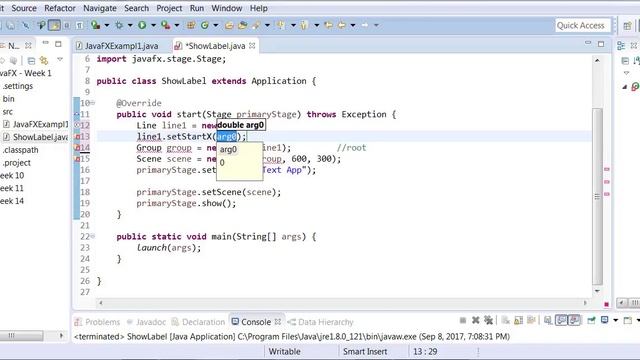Click the Open Type icon
Image resolution: width=640 pixels, height=360 pixels.
[x=229, y=25]
